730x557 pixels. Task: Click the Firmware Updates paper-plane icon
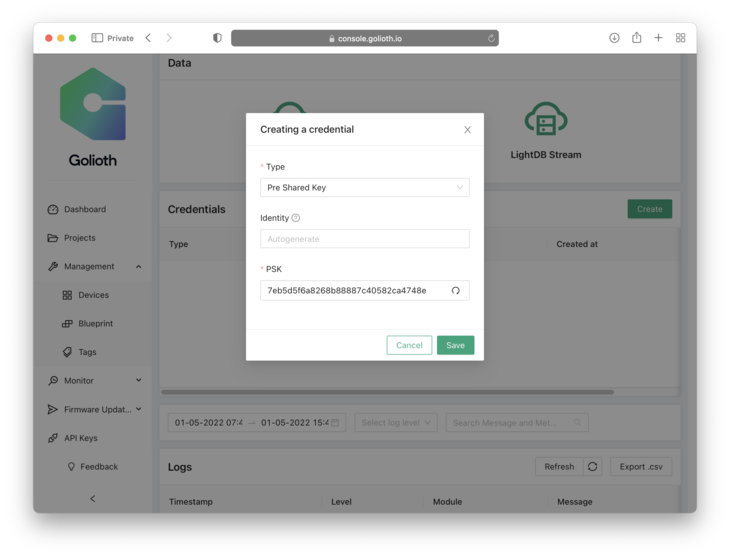[53, 409]
